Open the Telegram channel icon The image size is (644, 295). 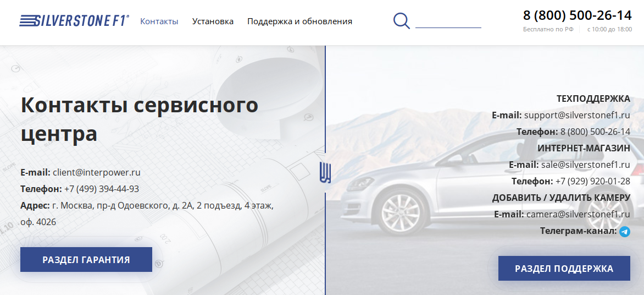tap(625, 232)
